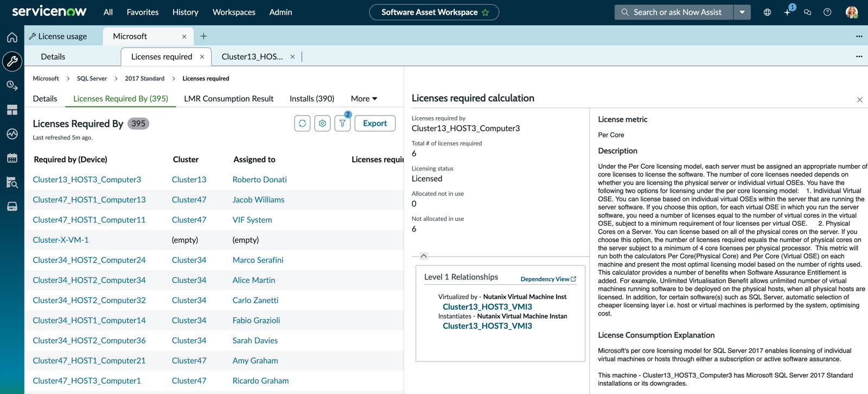Close the Licenses required subtab
Screen dimensions: 868x394
[x=202, y=56]
